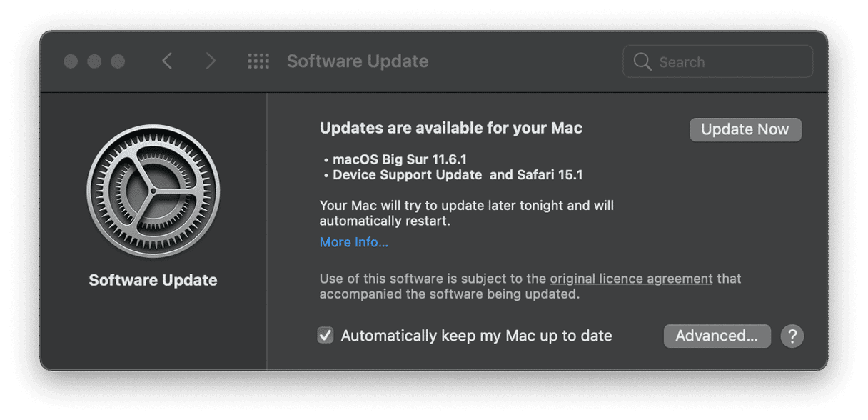The width and height of the screenshot is (868, 420).
Task: Click the back navigation chevron
Action: 167,61
